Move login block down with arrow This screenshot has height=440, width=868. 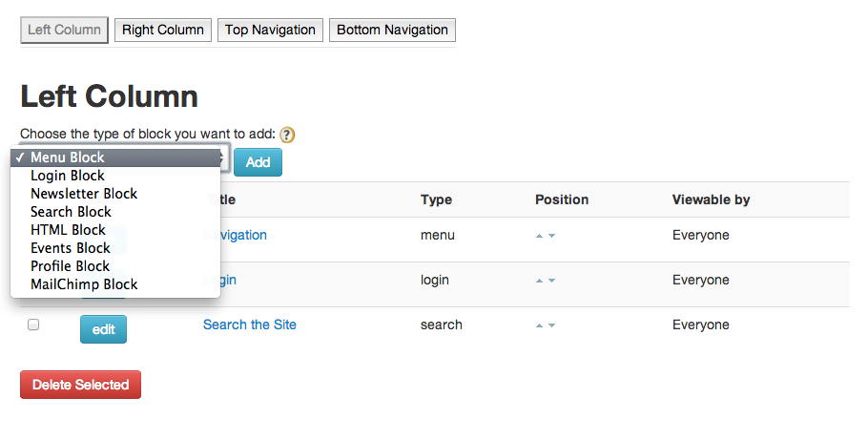click(551, 281)
